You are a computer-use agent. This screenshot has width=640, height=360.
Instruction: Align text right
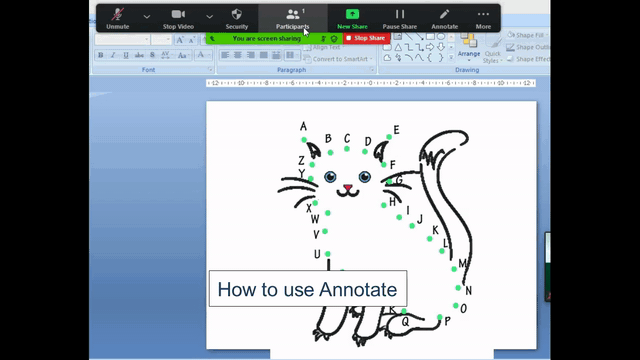tap(251, 55)
